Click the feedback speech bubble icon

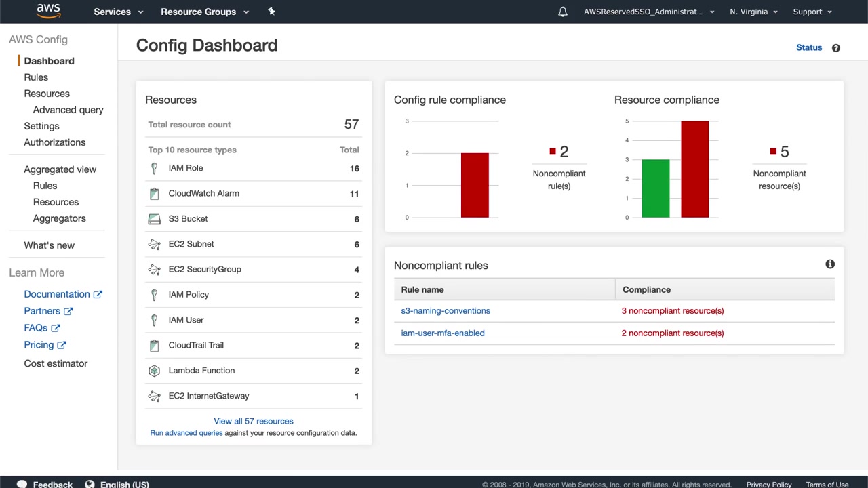click(22, 484)
